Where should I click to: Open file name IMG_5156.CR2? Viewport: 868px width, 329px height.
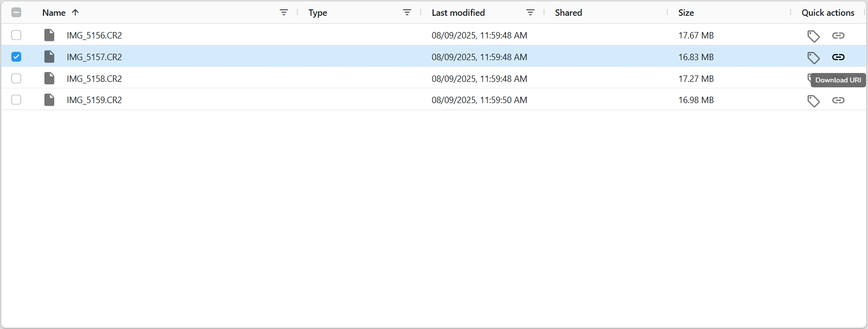94,36
